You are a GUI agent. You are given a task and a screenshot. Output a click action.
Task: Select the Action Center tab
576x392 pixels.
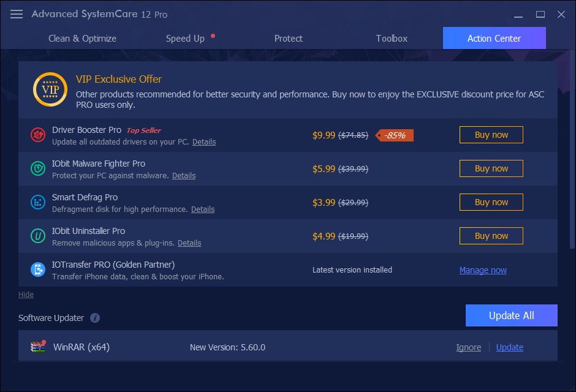[x=494, y=38]
